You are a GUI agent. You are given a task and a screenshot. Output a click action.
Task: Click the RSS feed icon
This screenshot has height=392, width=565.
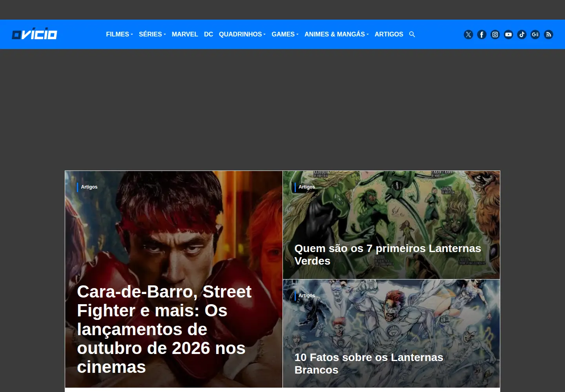pyautogui.click(x=549, y=34)
